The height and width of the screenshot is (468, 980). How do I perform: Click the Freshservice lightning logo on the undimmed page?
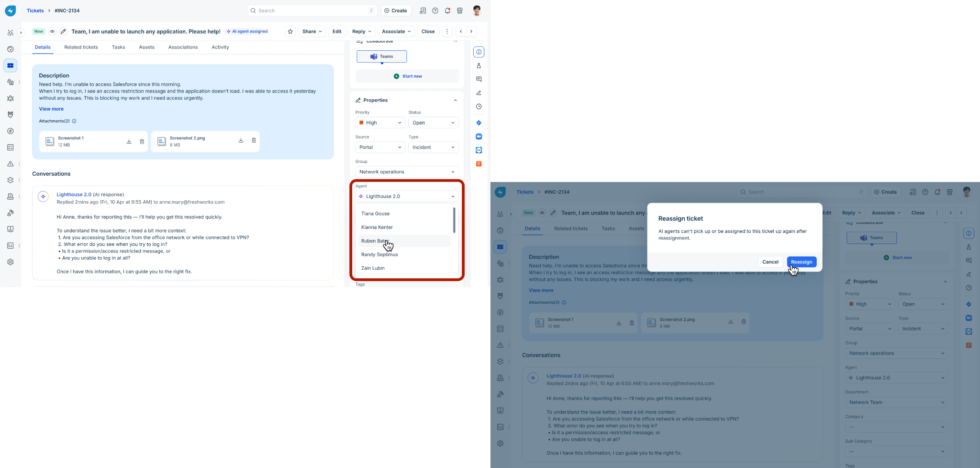click(x=10, y=11)
